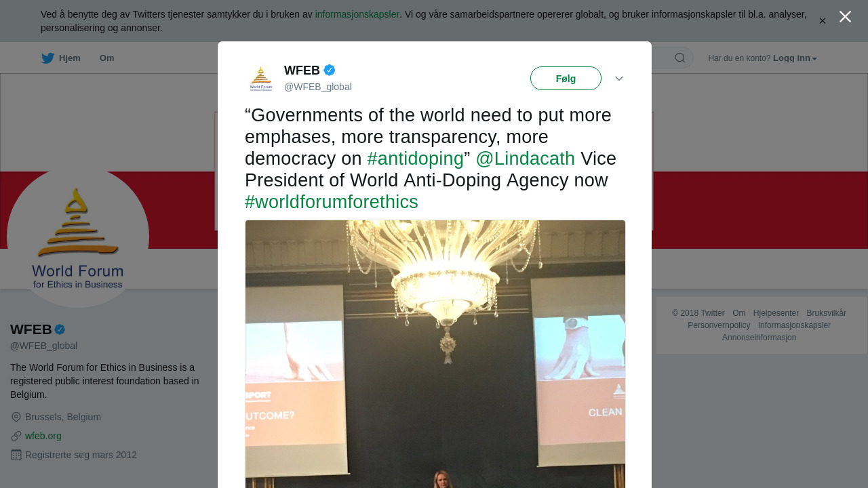The image size is (868, 488).
Task: Open the @Lindacath mention link
Action: click(x=525, y=159)
